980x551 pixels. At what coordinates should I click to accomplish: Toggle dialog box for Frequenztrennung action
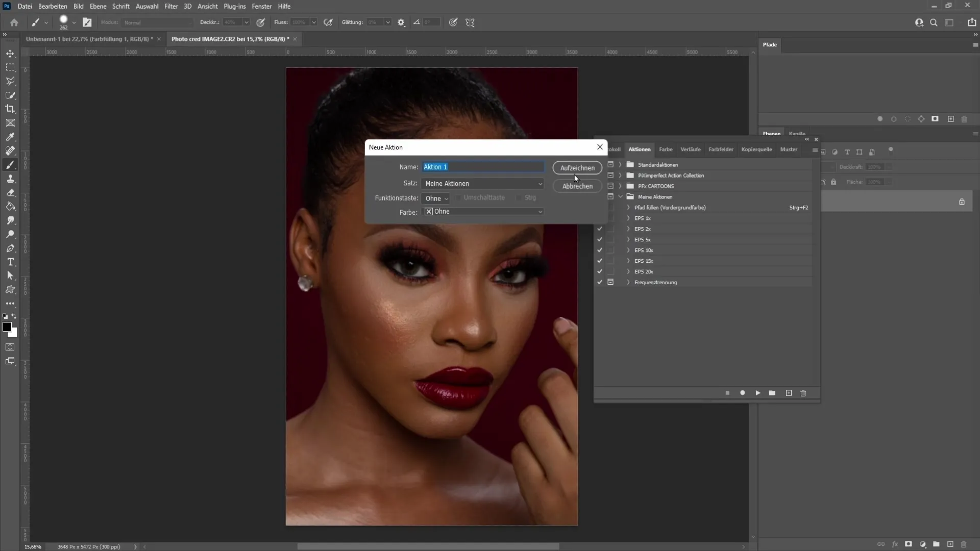pyautogui.click(x=610, y=283)
